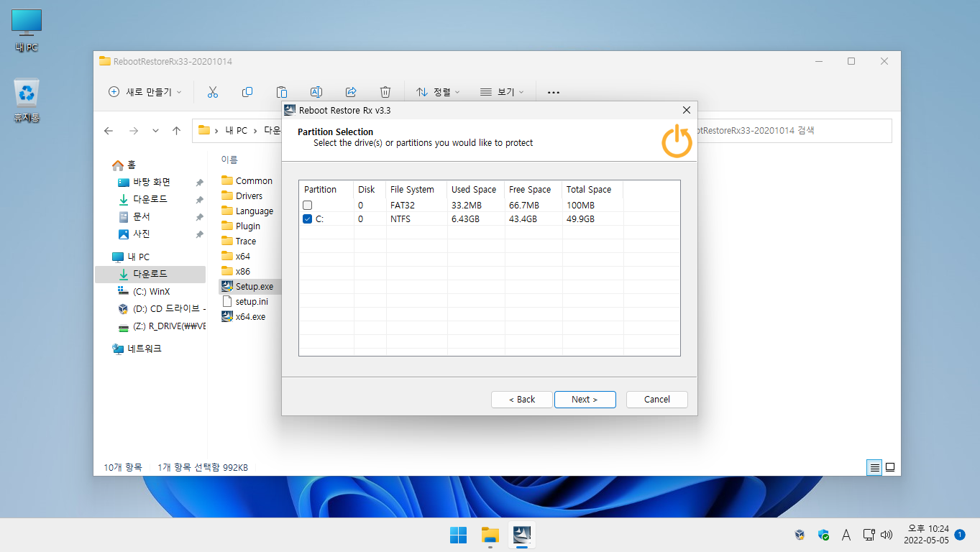Select the 49.9GB total space value
This screenshot has width=980, height=552.
click(580, 219)
